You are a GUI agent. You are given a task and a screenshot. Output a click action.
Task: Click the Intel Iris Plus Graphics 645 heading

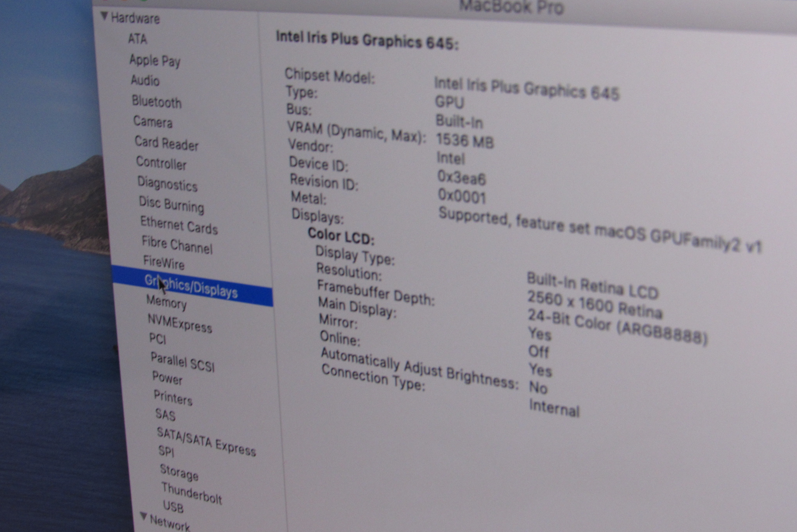[x=367, y=40]
